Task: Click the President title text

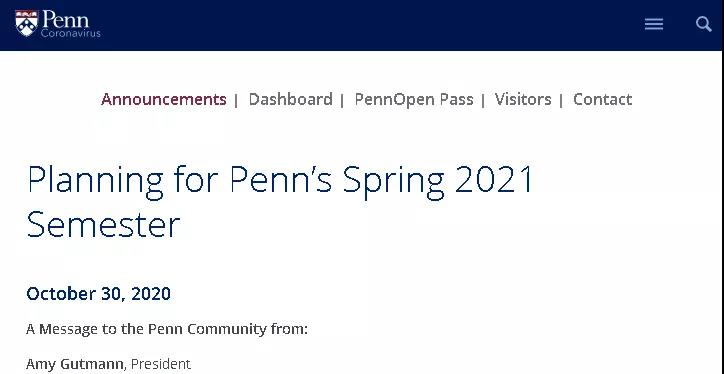Action: point(161,364)
